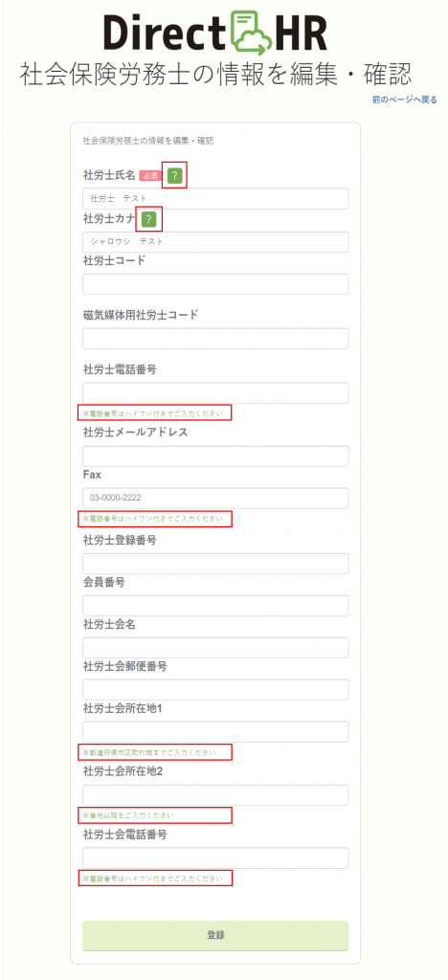Select the Fax number field
Viewport: 448px width, 980px height.
(x=215, y=499)
